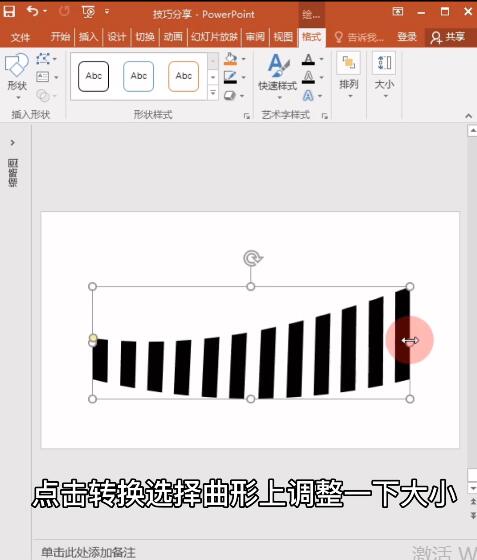Open the Shape Outline dropdown arrow
The image size is (477, 560).
click(x=243, y=78)
